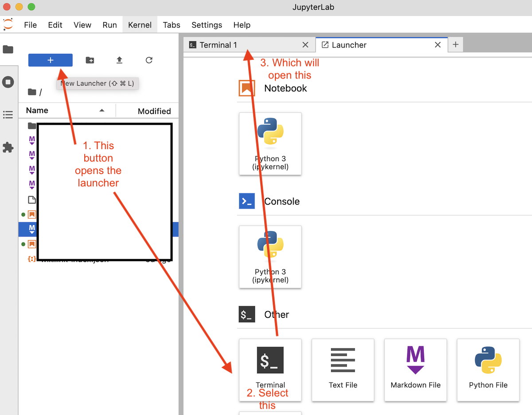
Task: Start a new Terminal from launcher
Action: tap(270, 370)
